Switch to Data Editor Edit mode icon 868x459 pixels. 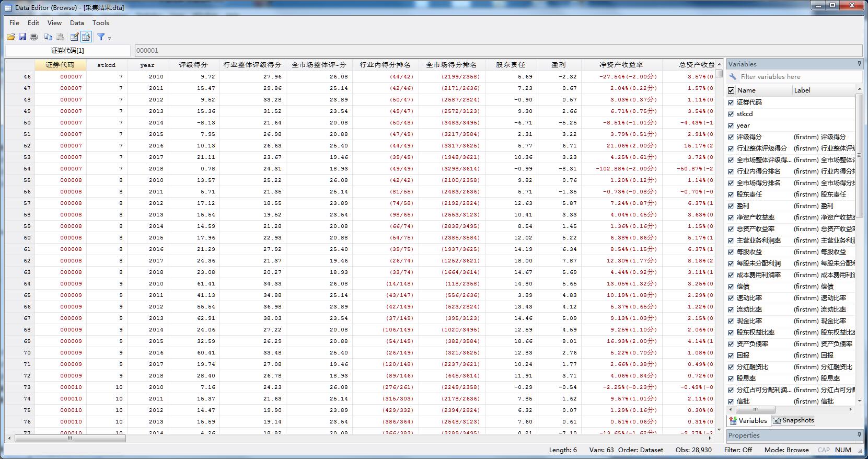click(74, 37)
